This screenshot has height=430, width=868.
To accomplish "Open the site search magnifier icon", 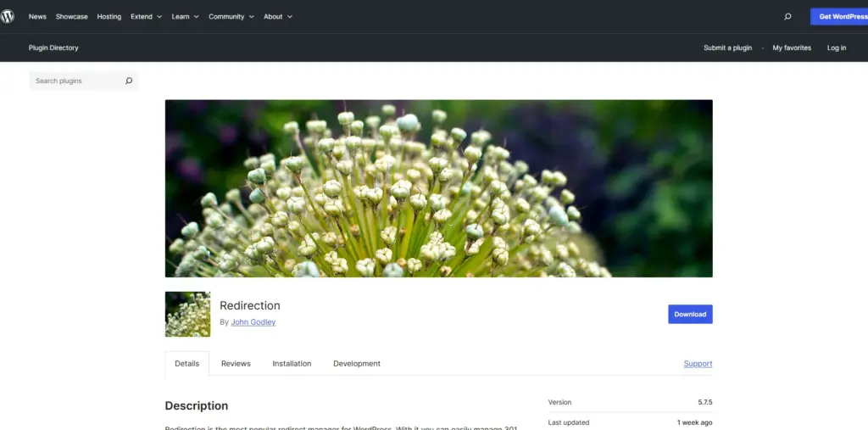I will (787, 16).
